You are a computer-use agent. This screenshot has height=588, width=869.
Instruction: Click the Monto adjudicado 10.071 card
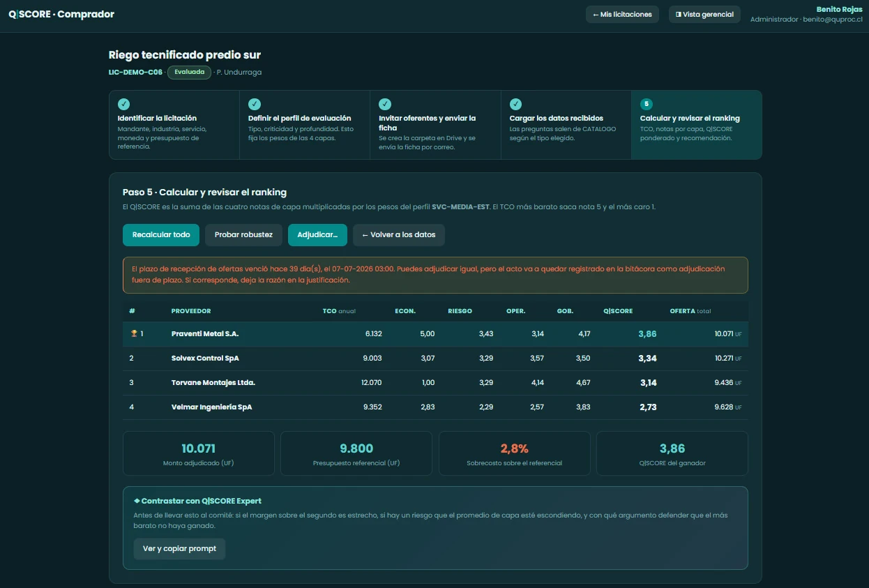pyautogui.click(x=199, y=453)
